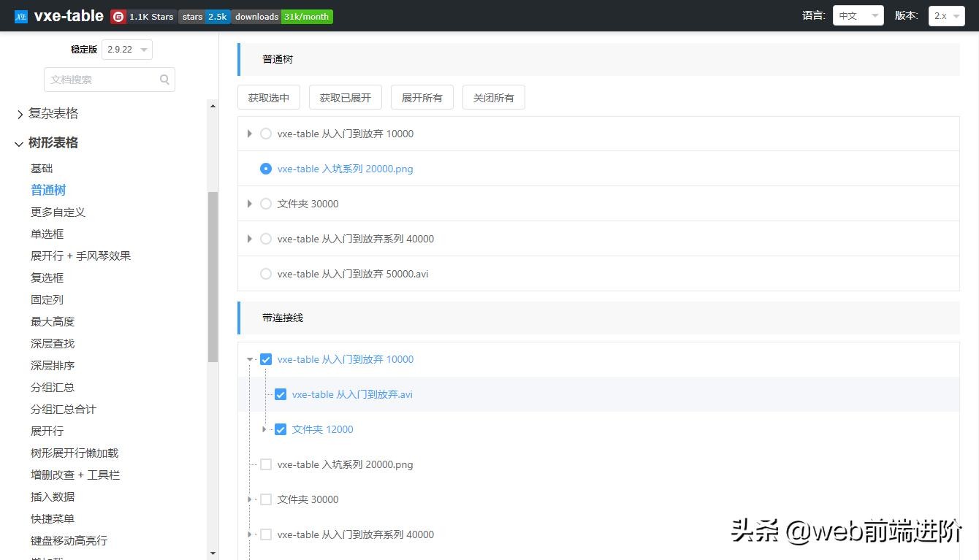Viewport: 979px width, 560px height.
Task: Select radio for vxe-table 从入门到放弃 50000.avi
Action: [x=266, y=274]
